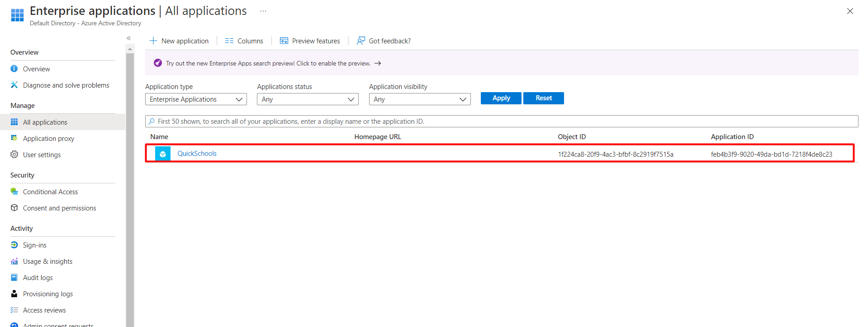The height and width of the screenshot is (327, 868).
Task: Click the Got feedback person icon
Action: (361, 41)
